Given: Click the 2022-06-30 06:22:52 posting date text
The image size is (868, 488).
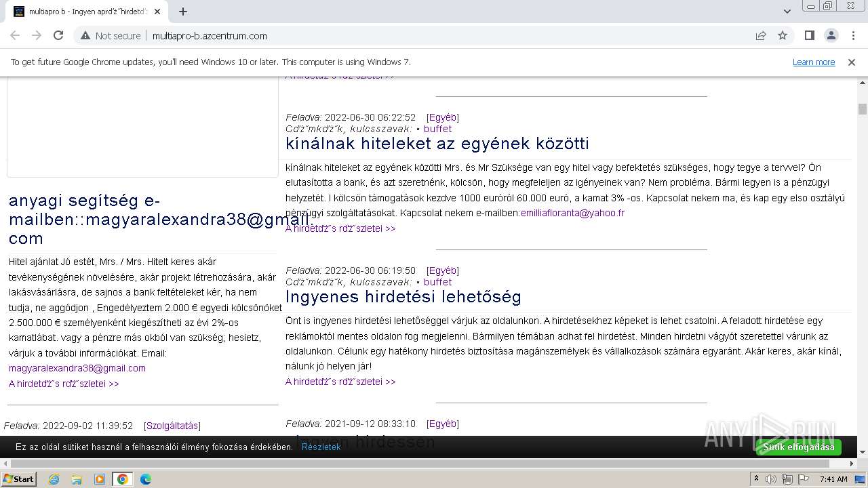Looking at the screenshot, I should (370, 117).
